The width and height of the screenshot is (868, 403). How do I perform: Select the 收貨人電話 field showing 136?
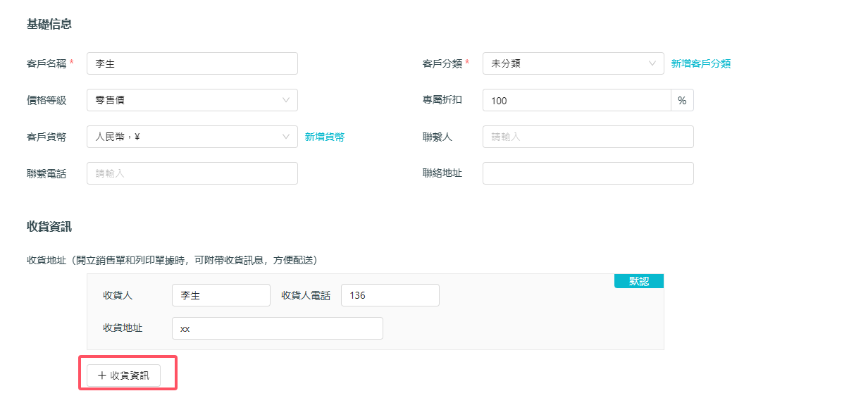390,295
